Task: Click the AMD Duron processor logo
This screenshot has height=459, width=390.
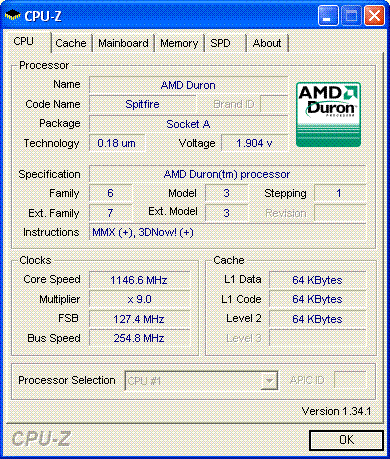Action: [328, 115]
